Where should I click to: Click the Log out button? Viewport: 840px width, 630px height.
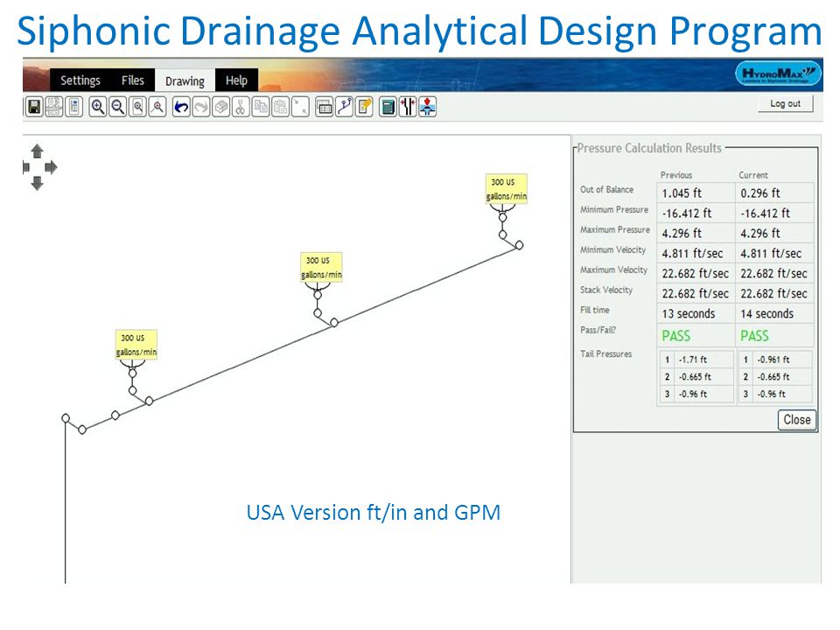point(786,103)
